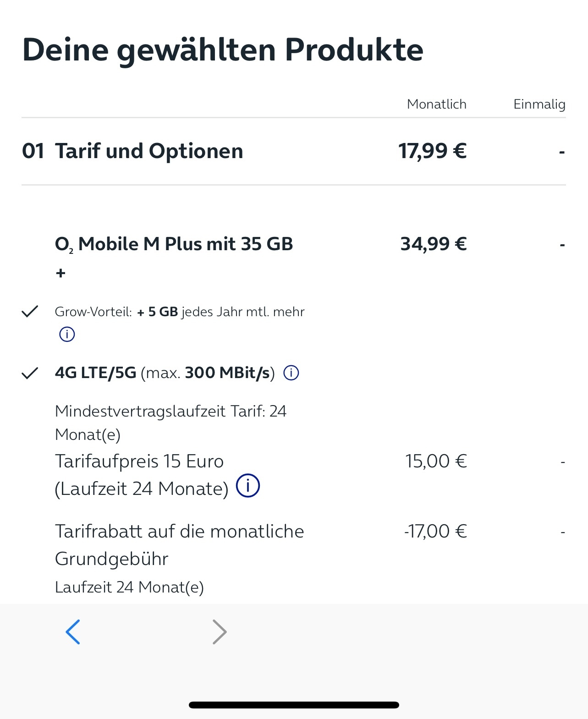Tap the Einmalig column header
Viewport: 588px width, 719px height.
(539, 104)
